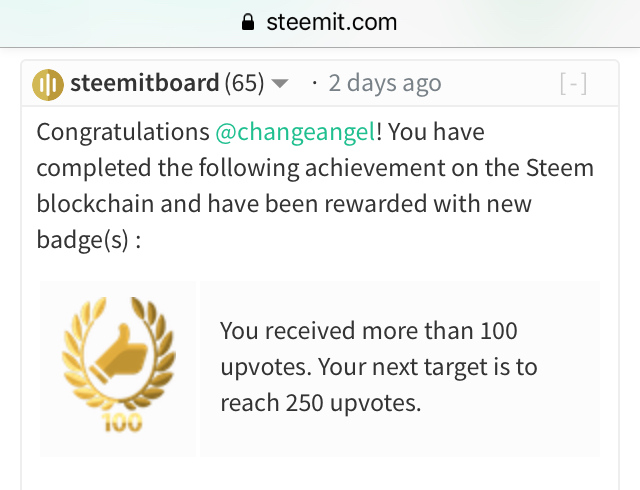This screenshot has width=640, height=490.
Task: Click the "You received more than 100" line
Action: (x=368, y=331)
